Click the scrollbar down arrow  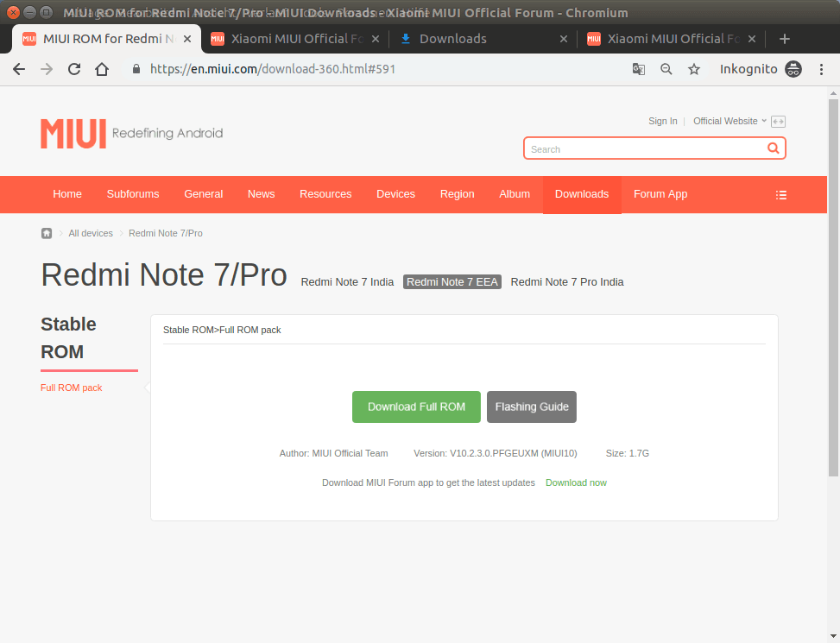(833, 637)
